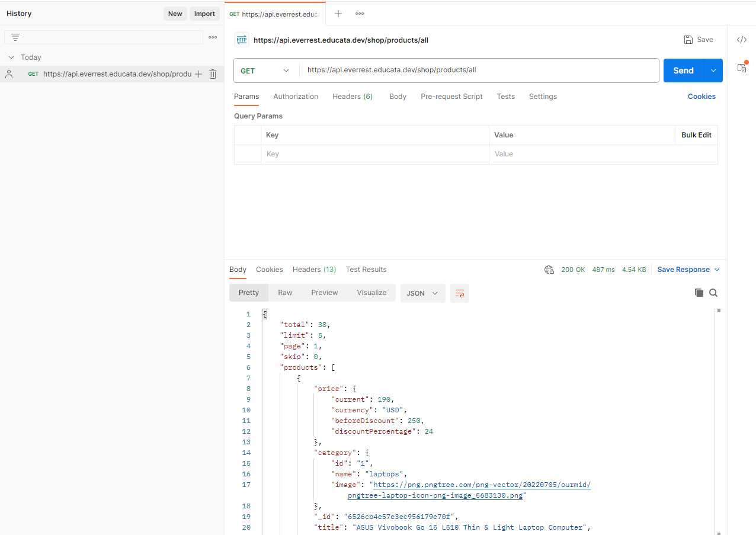Open the Cookies link
This screenshot has height=535, width=756.
coord(701,97)
